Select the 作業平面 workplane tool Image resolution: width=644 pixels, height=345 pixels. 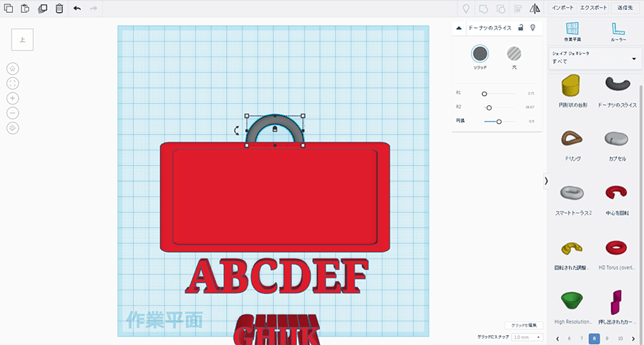pyautogui.click(x=572, y=31)
